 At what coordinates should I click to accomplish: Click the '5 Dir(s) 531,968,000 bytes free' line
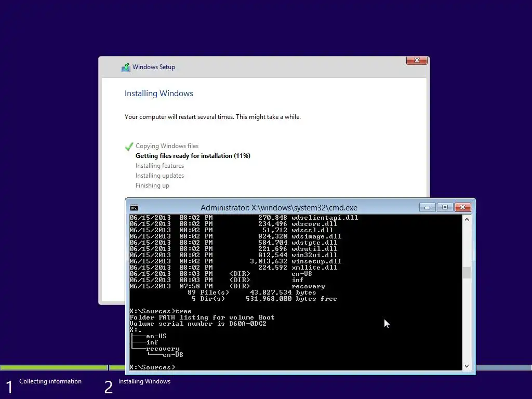pos(264,299)
